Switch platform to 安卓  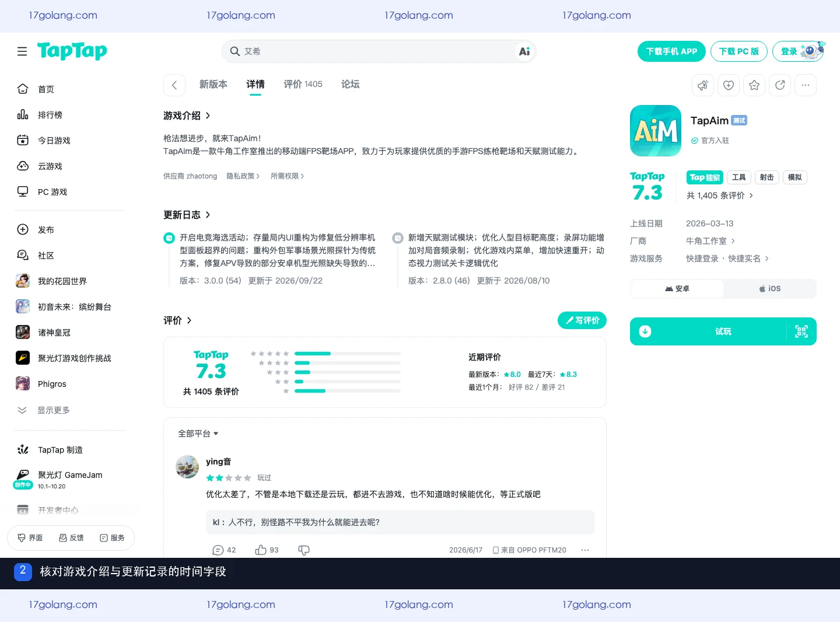[x=677, y=289]
